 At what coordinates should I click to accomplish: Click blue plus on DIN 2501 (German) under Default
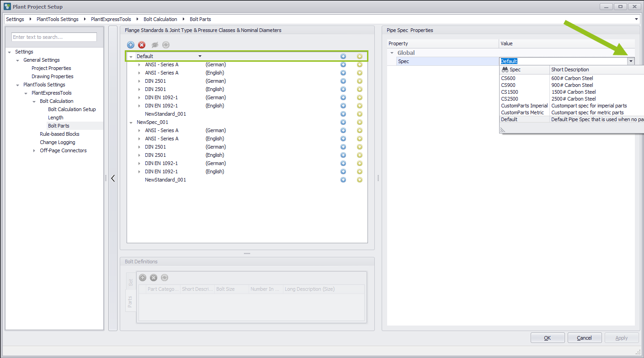tap(343, 81)
